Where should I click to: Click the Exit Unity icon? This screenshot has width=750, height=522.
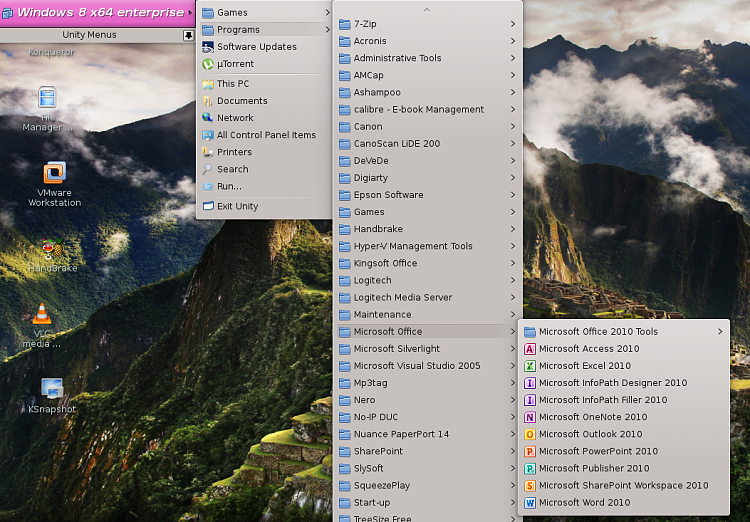pyautogui.click(x=208, y=206)
